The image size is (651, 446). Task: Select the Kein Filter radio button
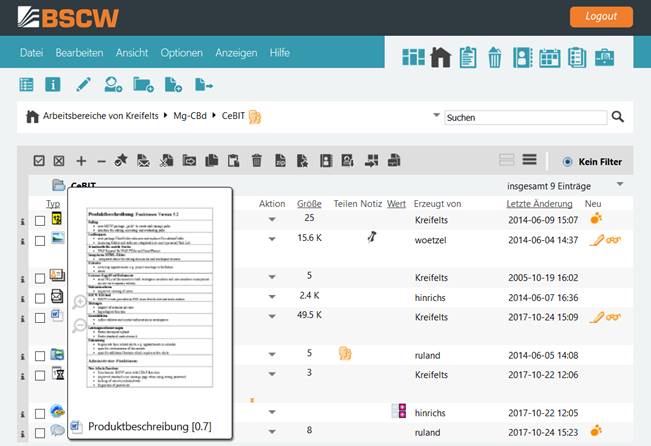[x=568, y=161]
